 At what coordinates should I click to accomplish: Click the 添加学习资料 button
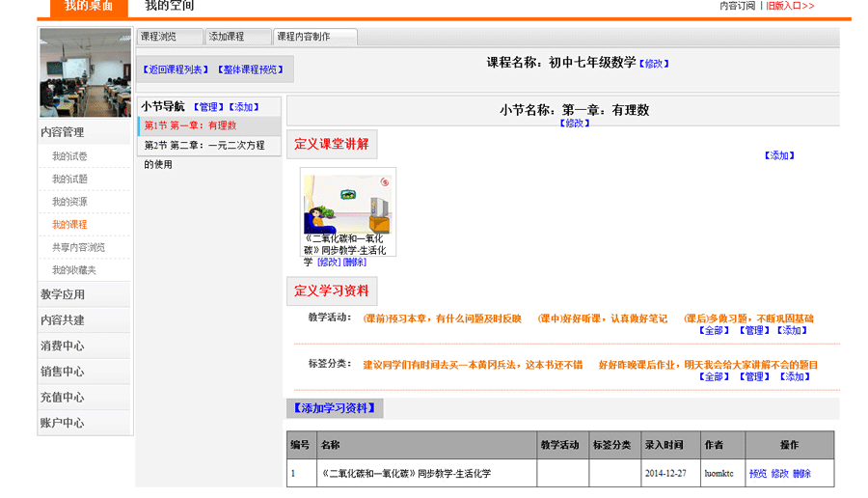click(x=334, y=408)
